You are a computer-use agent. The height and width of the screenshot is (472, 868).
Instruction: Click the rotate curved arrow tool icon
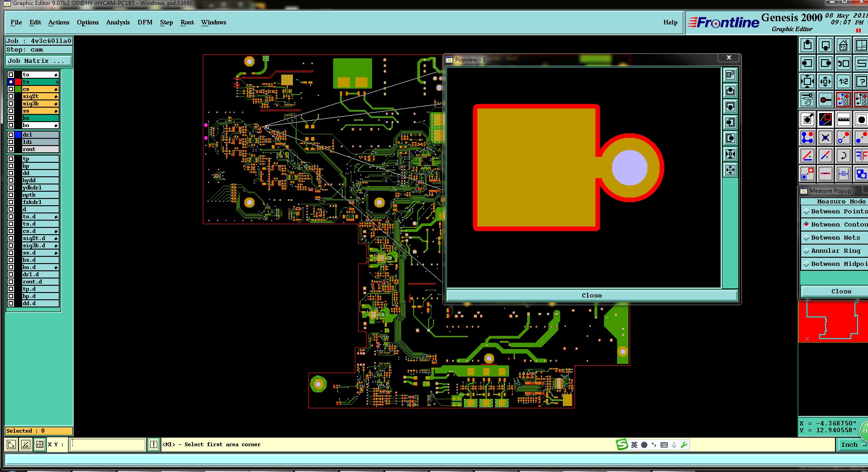[844, 156]
